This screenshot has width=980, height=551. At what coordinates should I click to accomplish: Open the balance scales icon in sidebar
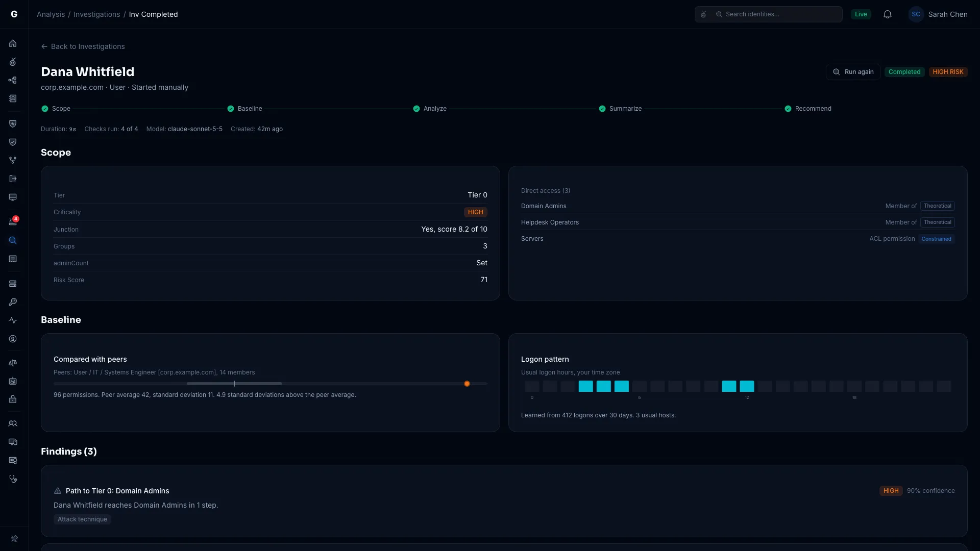pyautogui.click(x=13, y=363)
